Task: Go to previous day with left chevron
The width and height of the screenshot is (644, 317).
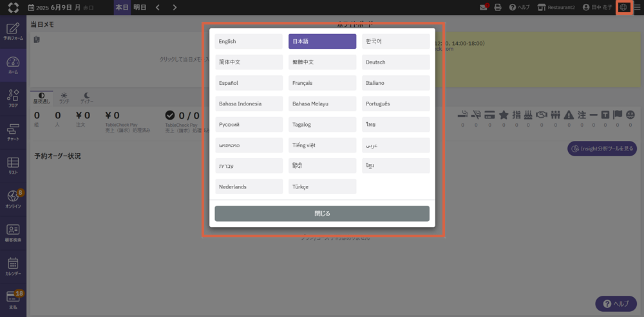Action: (158, 7)
